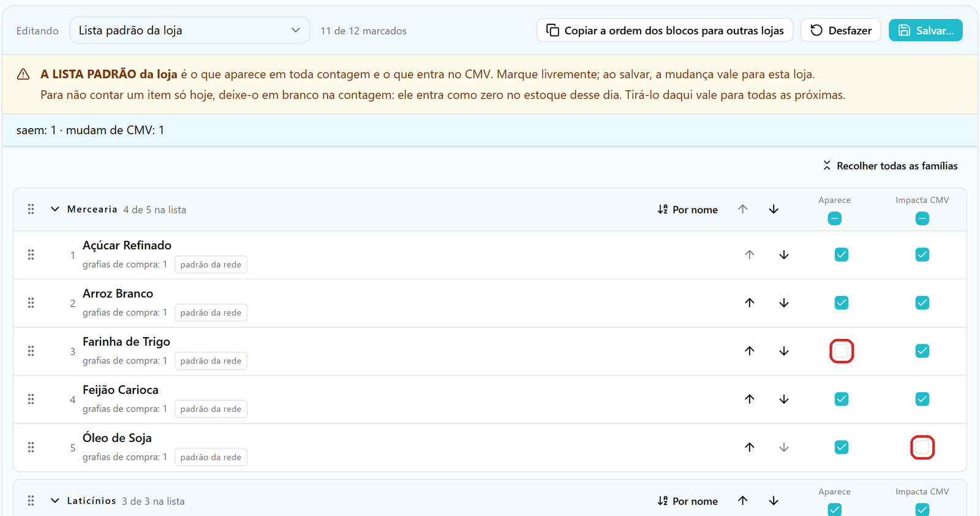Uncheck Aparece for Feijão Carioca
This screenshot has width=980, height=516.
(x=842, y=399)
